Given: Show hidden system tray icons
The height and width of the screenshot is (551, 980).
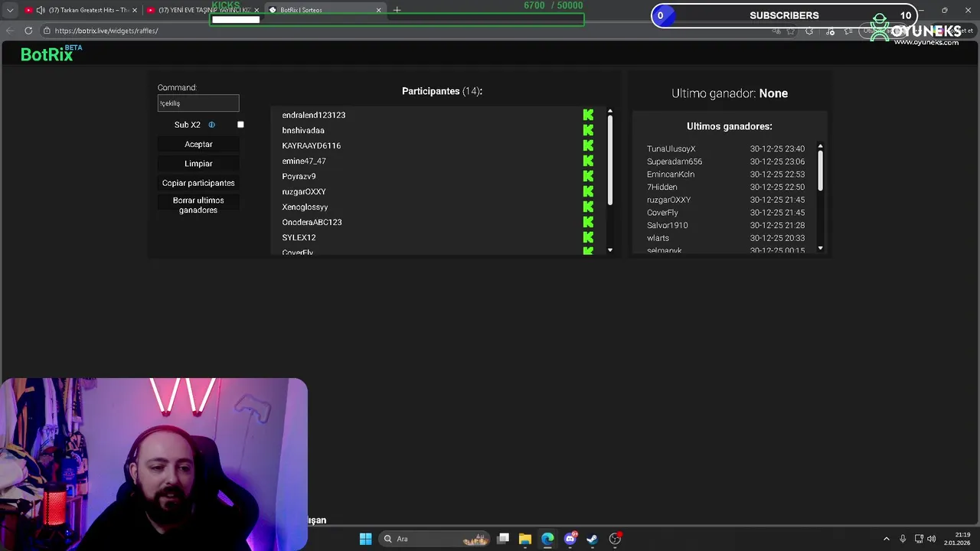Looking at the screenshot, I should (x=887, y=539).
